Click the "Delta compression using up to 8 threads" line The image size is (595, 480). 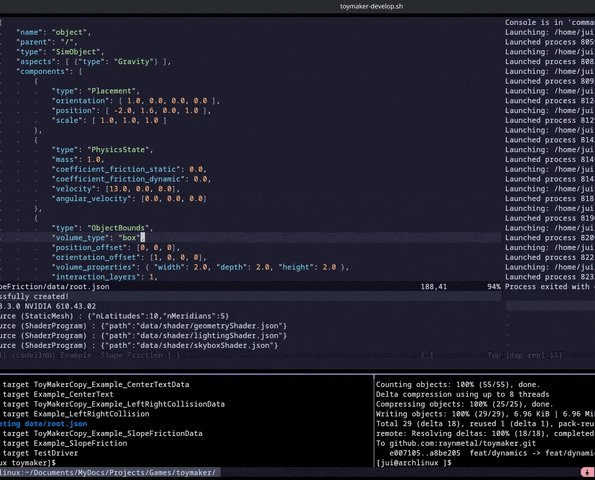coord(462,394)
